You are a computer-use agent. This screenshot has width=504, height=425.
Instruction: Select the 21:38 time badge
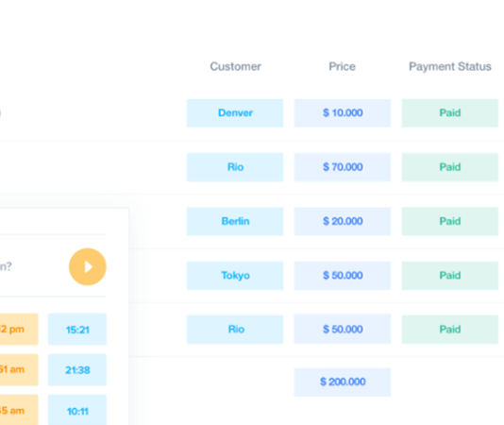click(77, 369)
